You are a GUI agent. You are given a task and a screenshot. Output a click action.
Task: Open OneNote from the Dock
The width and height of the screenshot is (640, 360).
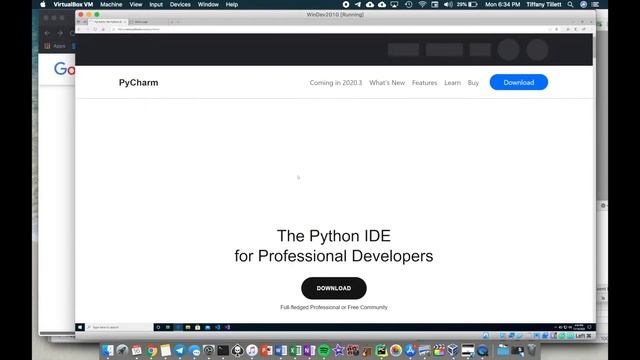[x=309, y=350]
